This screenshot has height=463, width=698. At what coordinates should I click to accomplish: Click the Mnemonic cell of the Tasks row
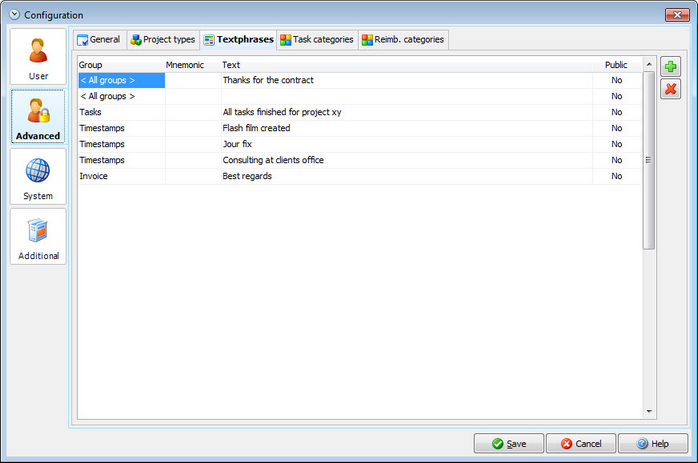(x=193, y=112)
